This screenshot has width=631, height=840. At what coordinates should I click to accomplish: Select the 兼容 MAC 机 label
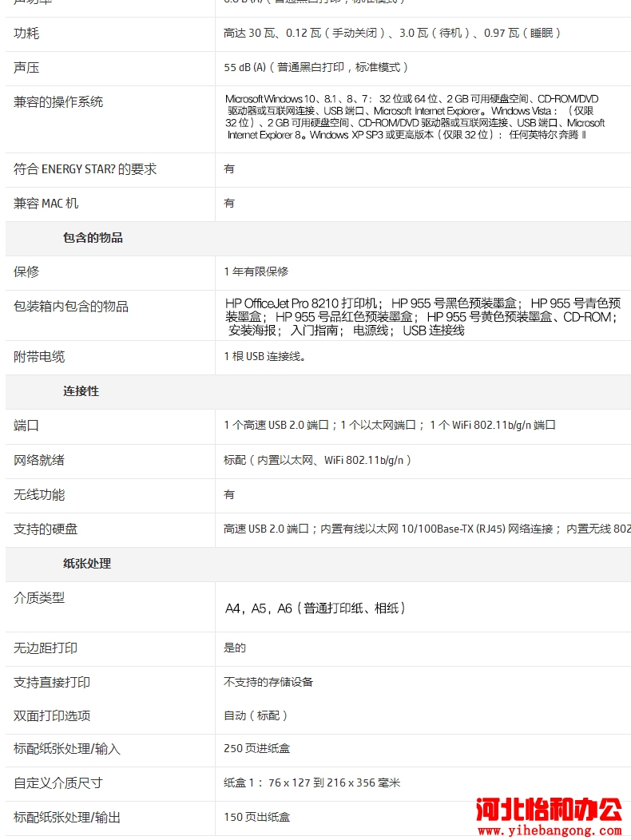tap(46, 204)
